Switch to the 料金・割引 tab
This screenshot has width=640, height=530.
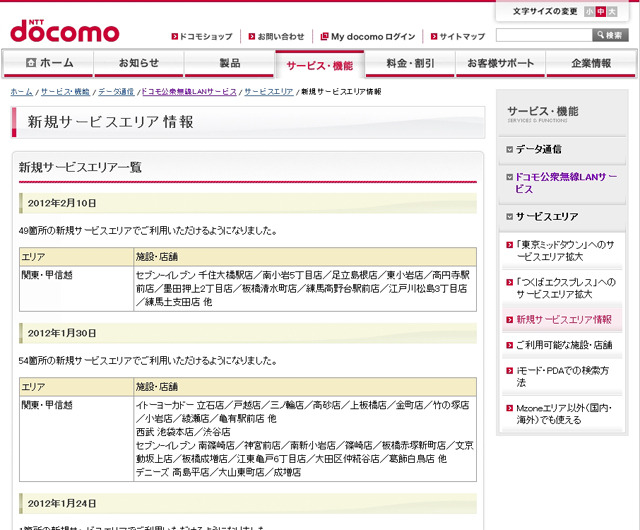pos(410,63)
